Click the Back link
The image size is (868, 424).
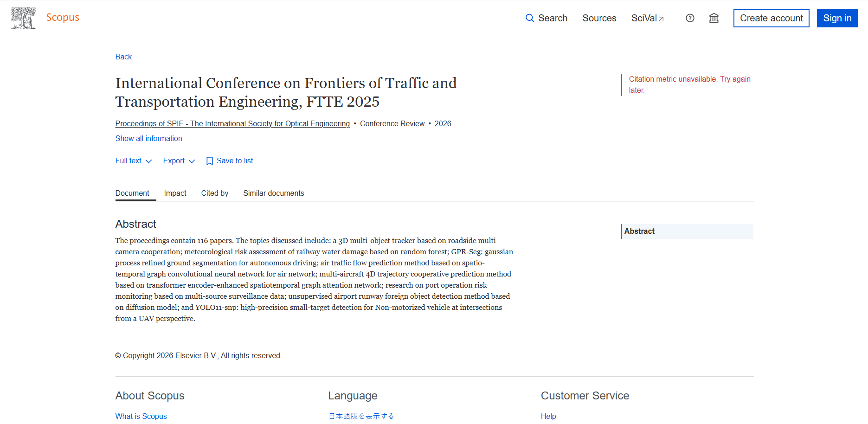(123, 57)
